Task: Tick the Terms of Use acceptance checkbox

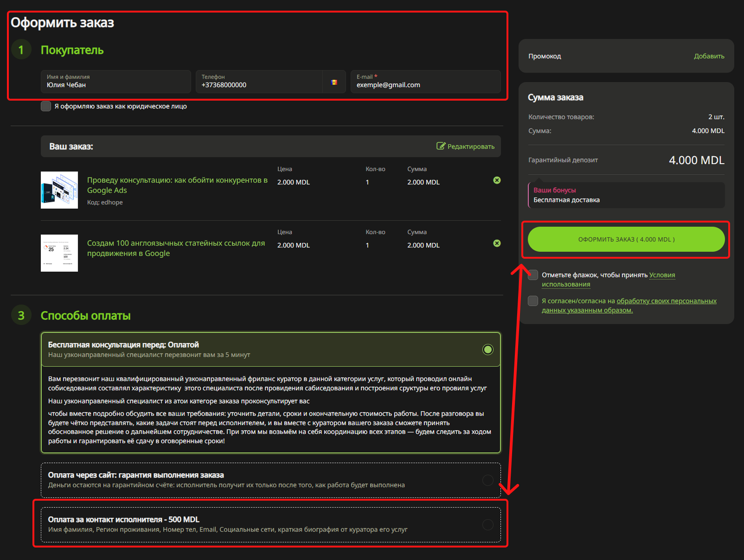Action: pyautogui.click(x=533, y=275)
